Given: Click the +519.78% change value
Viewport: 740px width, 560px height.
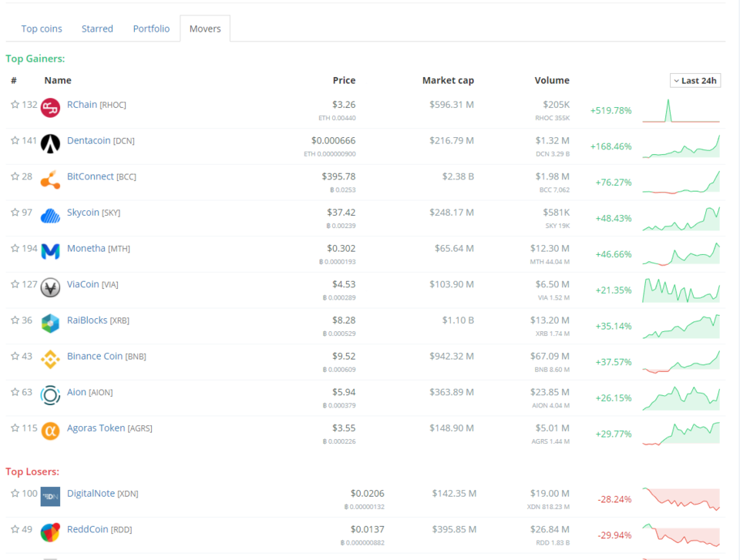Looking at the screenshot, I should coord(610,110).
